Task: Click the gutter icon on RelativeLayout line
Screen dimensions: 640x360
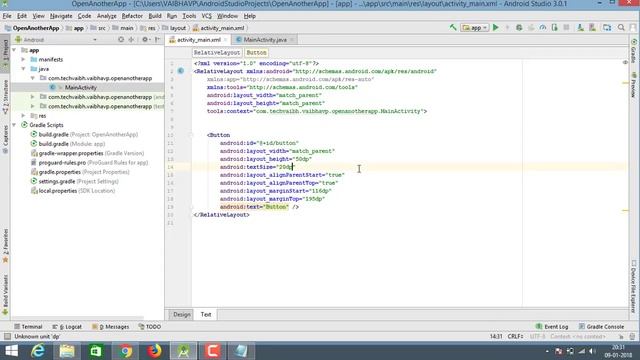Action: point(181,71)
